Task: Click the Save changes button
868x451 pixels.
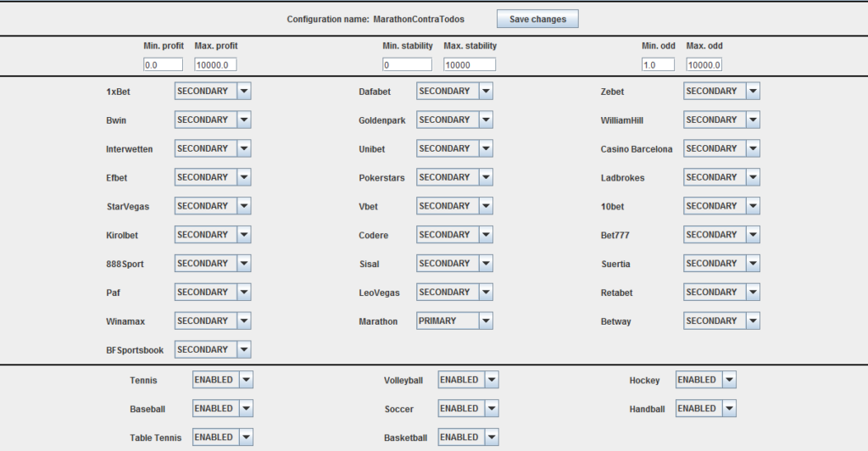Action: click(x=537, y=19)
